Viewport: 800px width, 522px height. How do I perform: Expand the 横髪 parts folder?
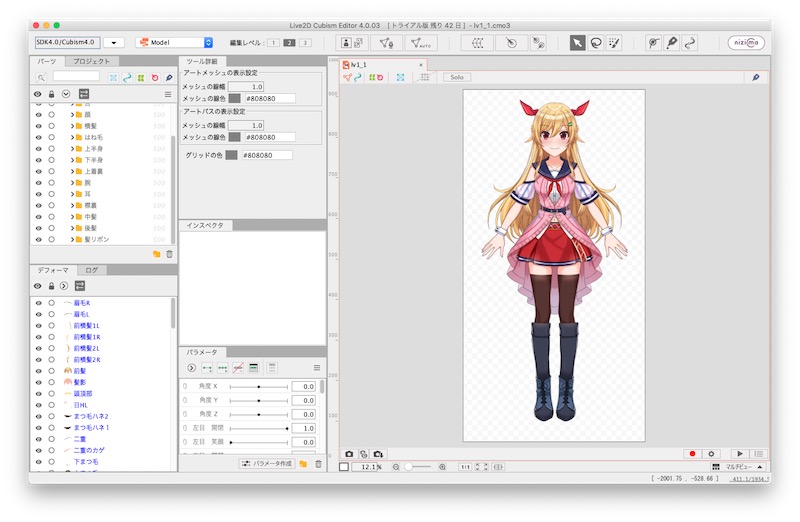[x=72, y=126]
